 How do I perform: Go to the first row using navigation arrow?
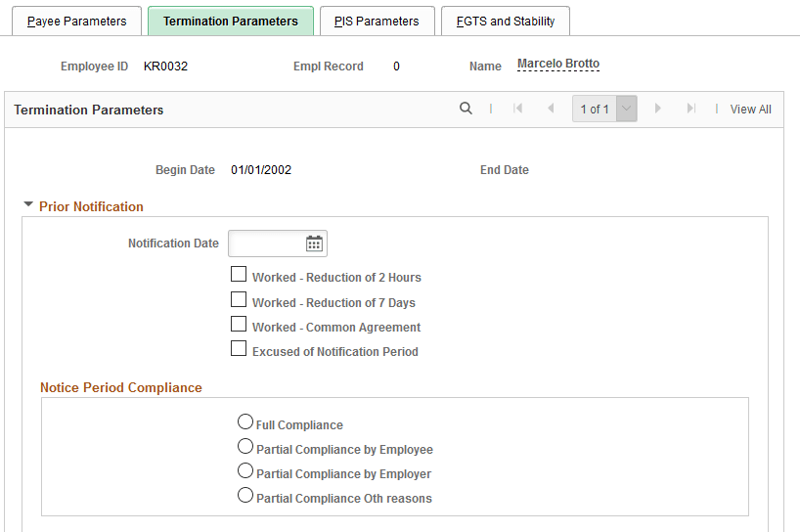coord(518,109)
